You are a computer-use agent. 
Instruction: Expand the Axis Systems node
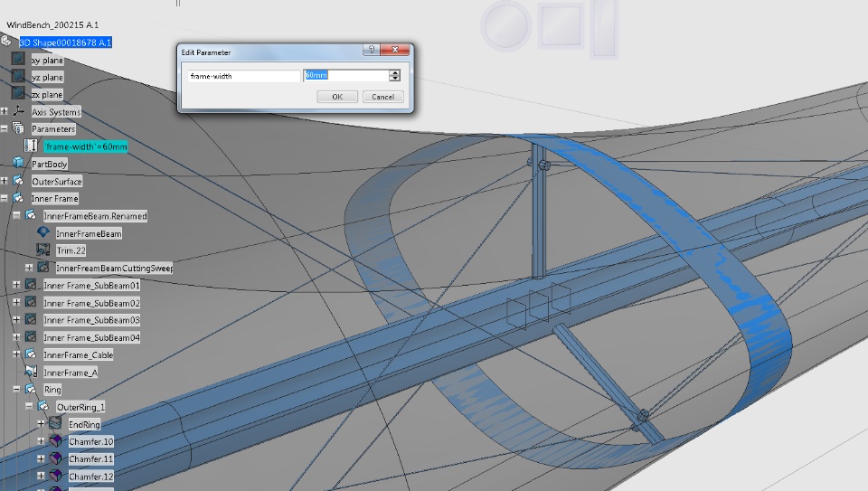[4, 111]
